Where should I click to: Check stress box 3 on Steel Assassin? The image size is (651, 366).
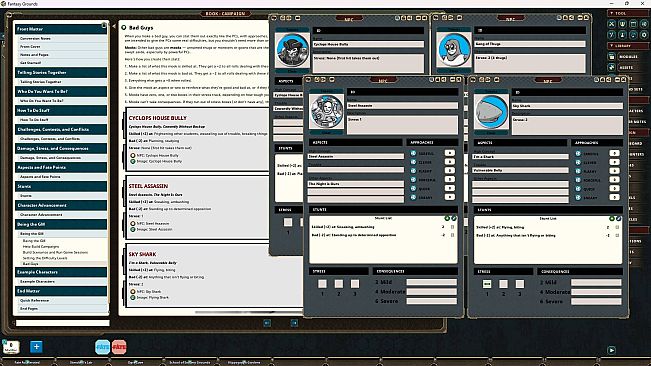pyautogui.click(x=355, y=284)
